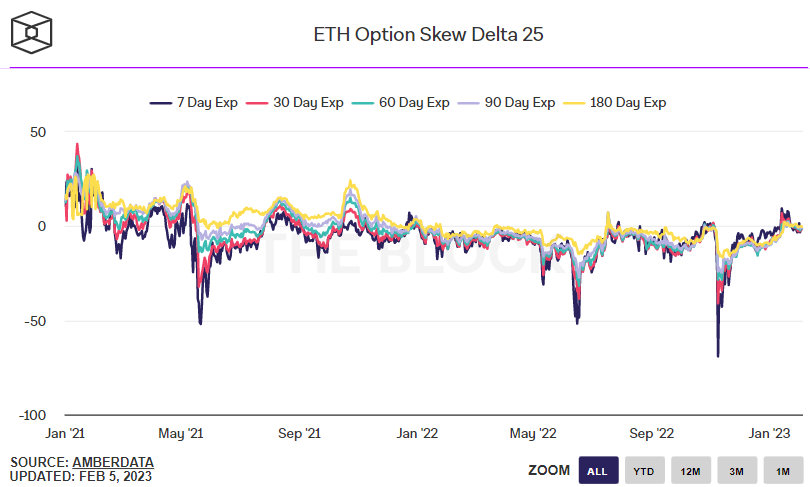This screenshot has width=810, height=487.
Task: Click the red 30 Day legend line marker
Action: pyautogui.click(x=257, y=103)
